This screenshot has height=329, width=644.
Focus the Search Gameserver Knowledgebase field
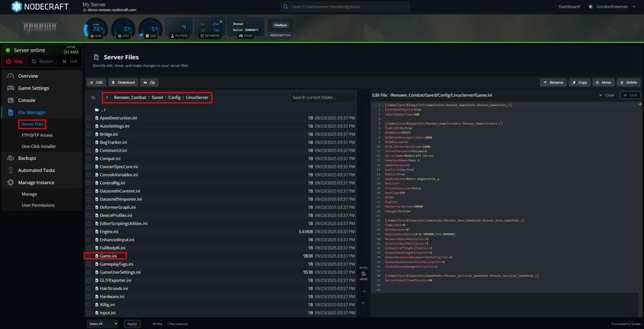(x=345, y=6)
